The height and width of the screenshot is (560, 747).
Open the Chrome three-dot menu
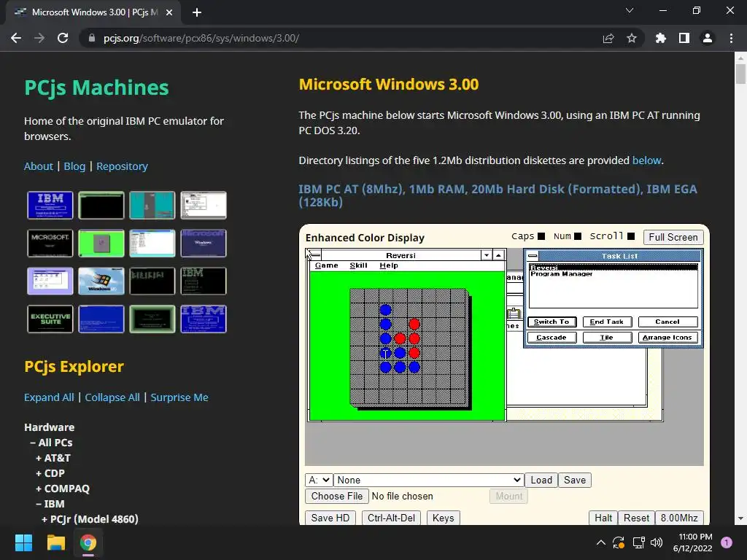[731, 38]
